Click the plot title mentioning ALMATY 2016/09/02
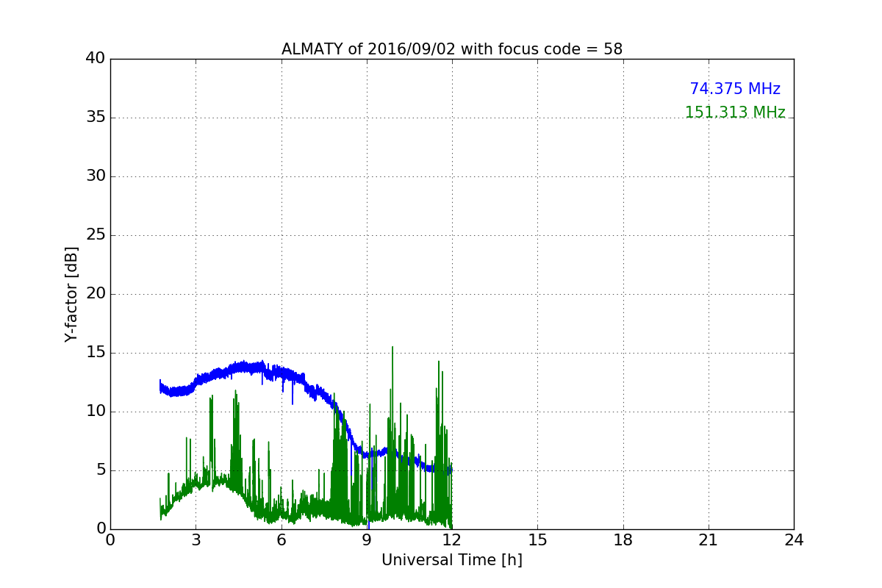Screen dimensions: 882x588 (x=452, y=49)
